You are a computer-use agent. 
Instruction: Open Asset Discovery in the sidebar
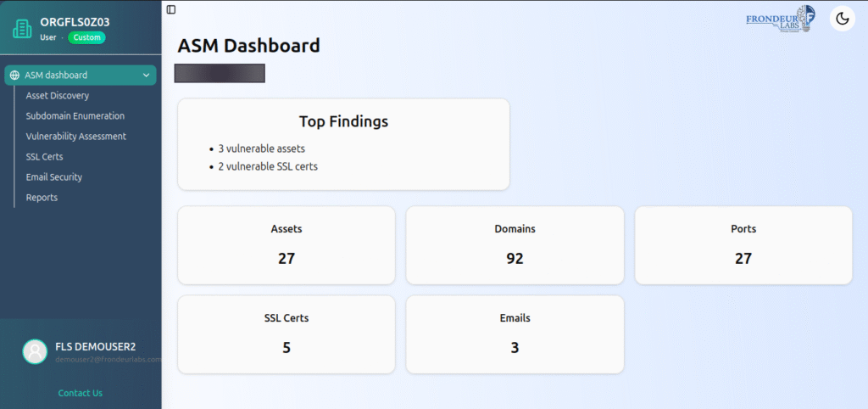pyautogui.click(x=58, y=95)
